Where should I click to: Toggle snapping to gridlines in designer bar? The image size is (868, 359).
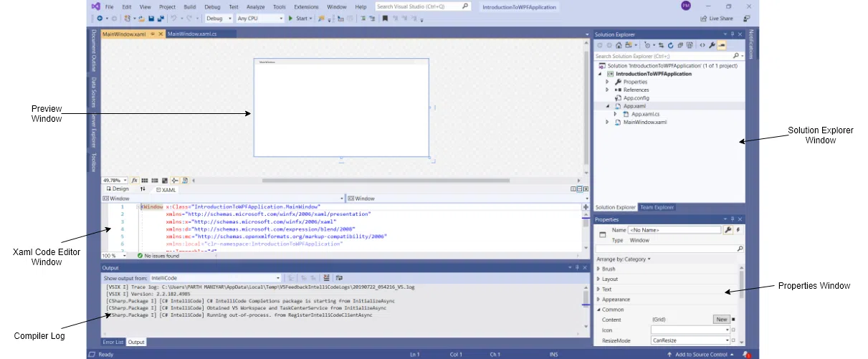click(155, 181)
